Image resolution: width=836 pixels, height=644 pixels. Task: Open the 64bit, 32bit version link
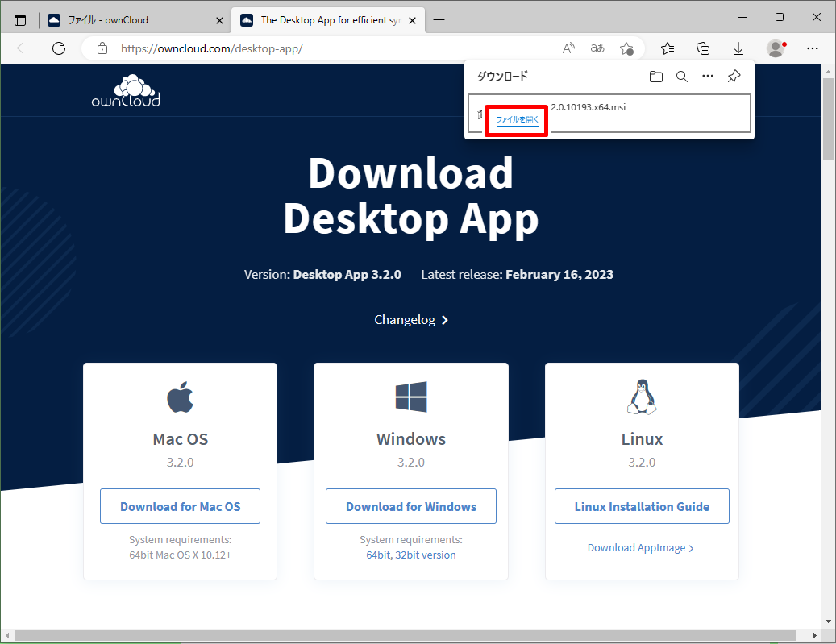[x=411, y=555]
